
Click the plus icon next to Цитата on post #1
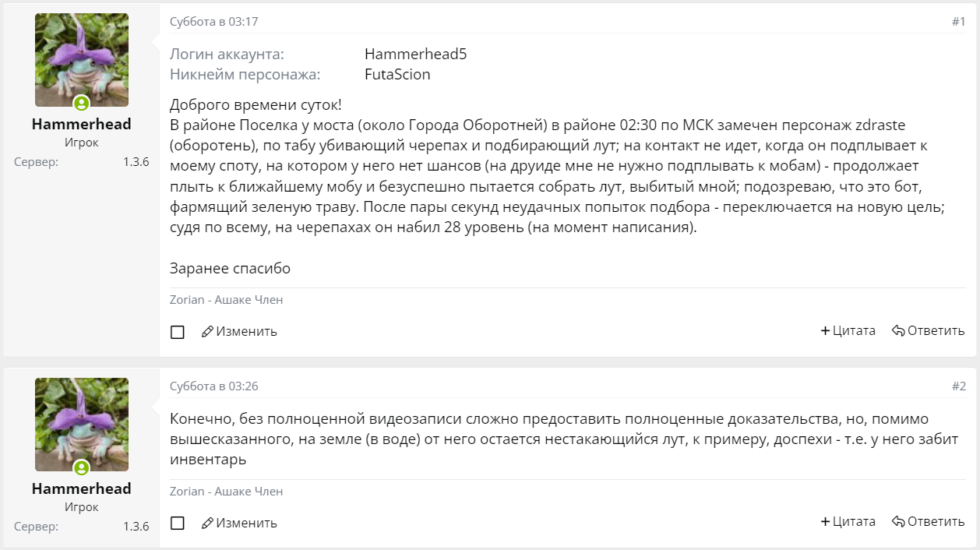(826, 330)
